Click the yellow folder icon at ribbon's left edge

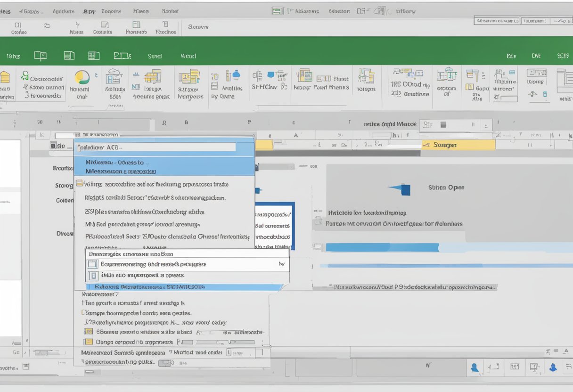click(x=5, y=77)
